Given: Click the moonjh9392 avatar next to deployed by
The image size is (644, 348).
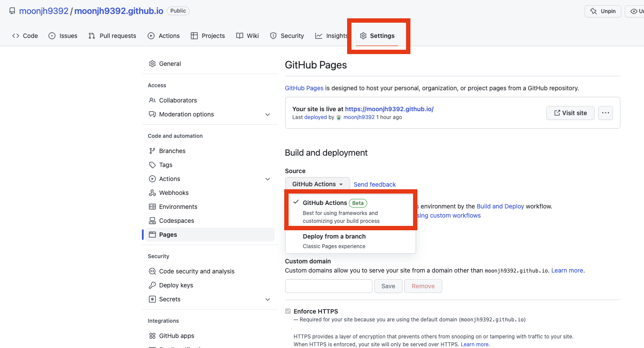Looking at the screenshot, I should tap(339, 117).
